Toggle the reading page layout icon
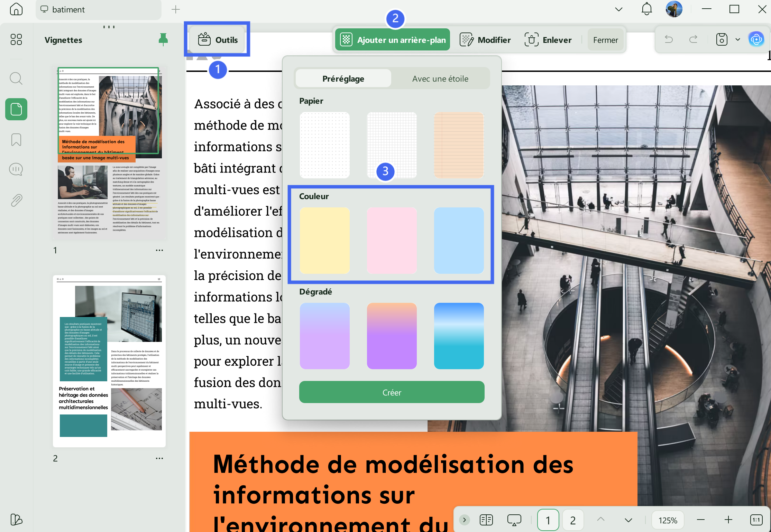This screenshot has height=532, width=771. [486, 520]
